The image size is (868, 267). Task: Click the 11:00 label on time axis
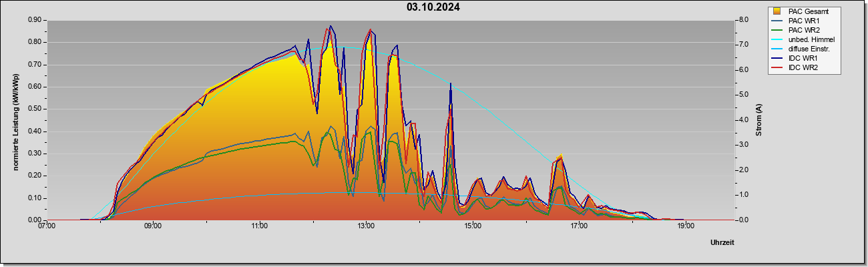point(260,226)
